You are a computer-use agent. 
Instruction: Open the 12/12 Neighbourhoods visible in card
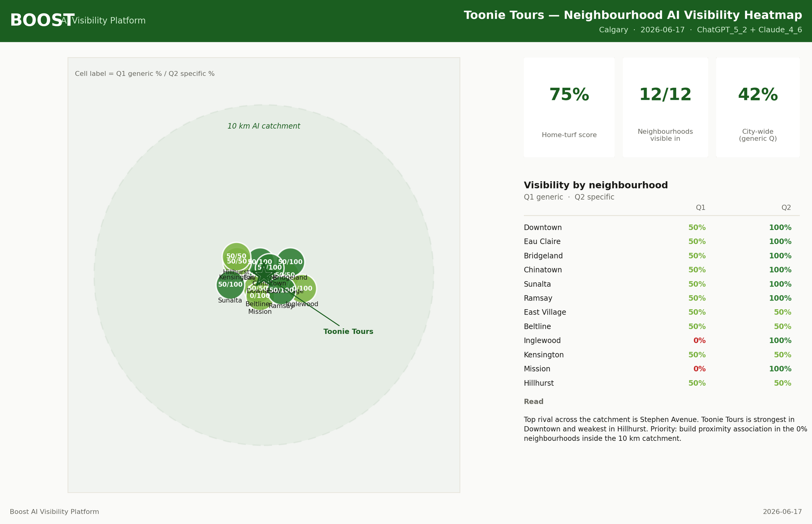tap(666, 107)
